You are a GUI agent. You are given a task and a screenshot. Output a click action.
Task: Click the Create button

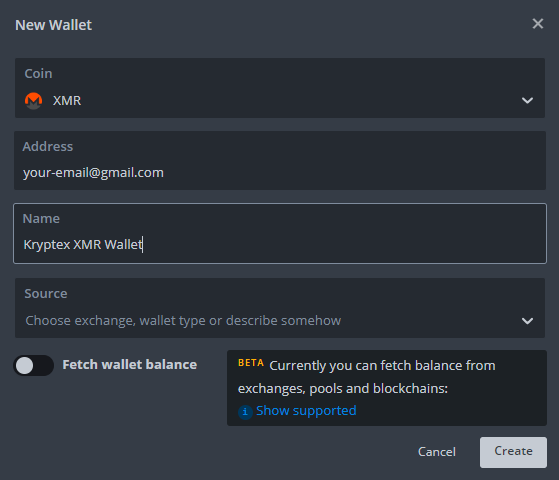tap(513, 452)
